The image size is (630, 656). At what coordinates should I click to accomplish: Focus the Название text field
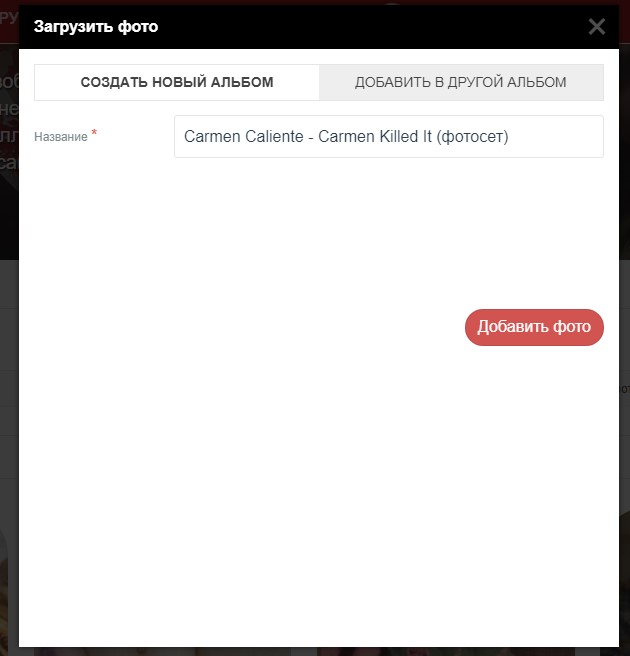(x=389, y=137)
